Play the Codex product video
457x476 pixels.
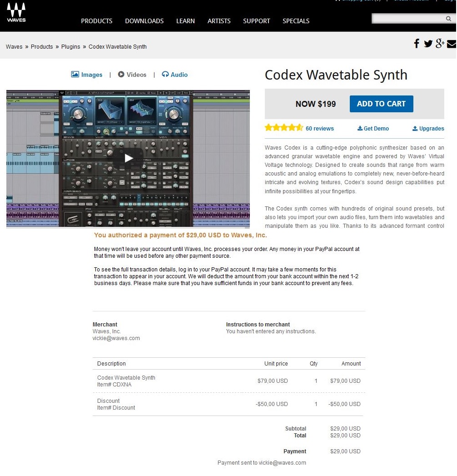(x=128, y=158)
